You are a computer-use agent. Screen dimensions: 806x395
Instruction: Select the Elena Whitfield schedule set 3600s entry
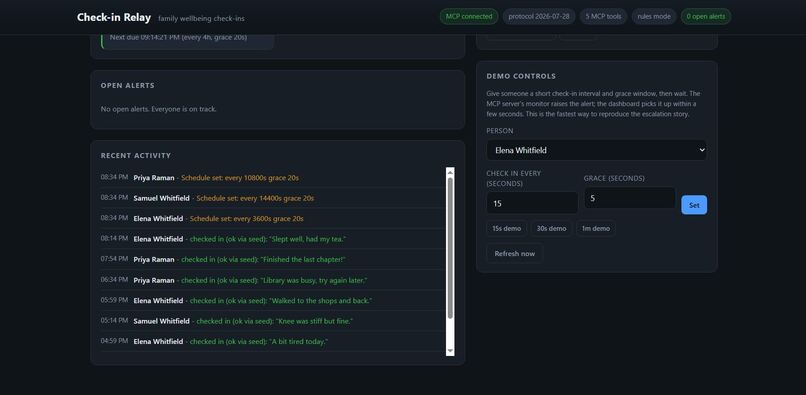point(273,219)
